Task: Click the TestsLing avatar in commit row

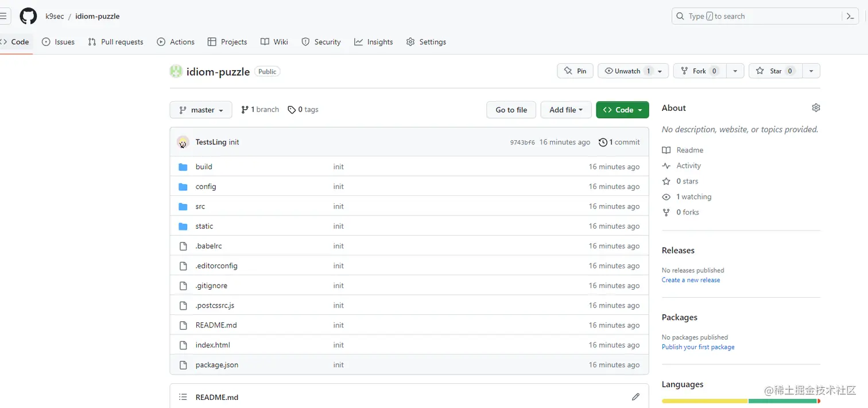Action: point(183,142)
